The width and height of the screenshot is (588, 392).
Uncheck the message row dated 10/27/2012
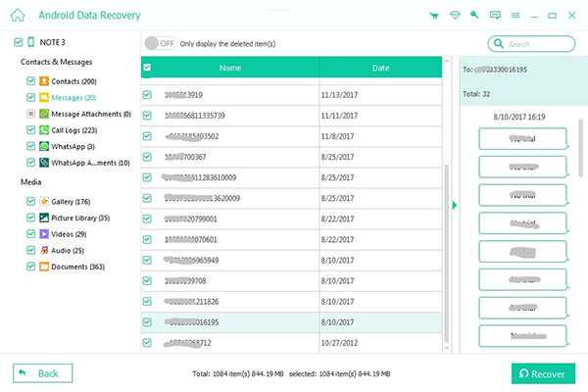[147, 342]
